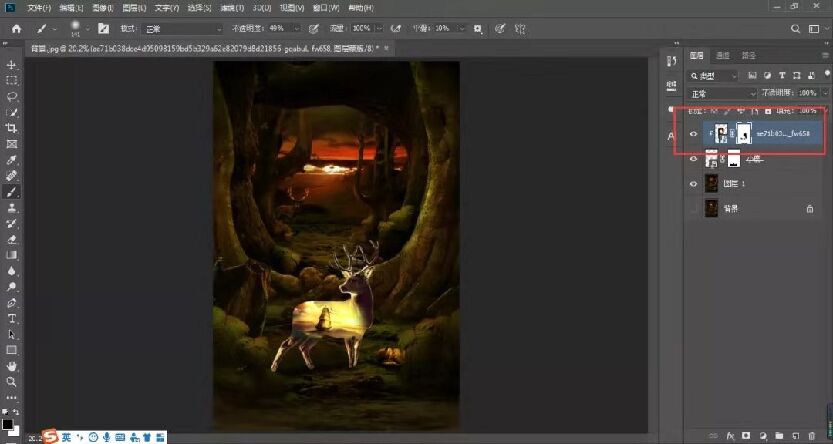Select the Blur tool
The image size is (833, 444).
tap(11, 271)
